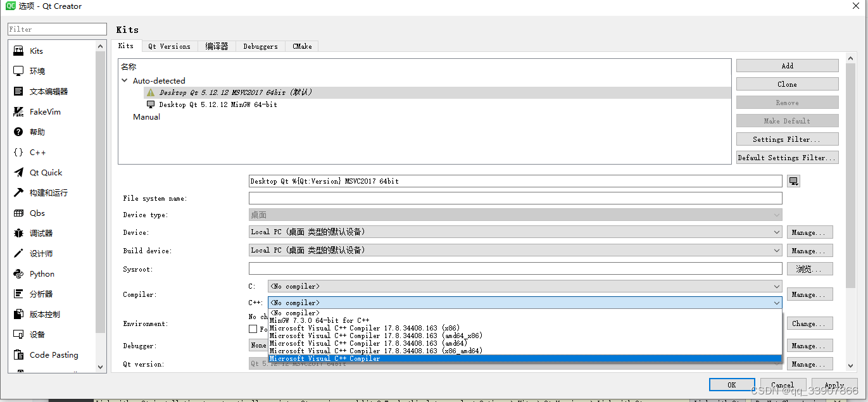Viewport: 868px width, 402px height.
Task: Collapse the Auto-detected kits group
Action: [124, 80]
